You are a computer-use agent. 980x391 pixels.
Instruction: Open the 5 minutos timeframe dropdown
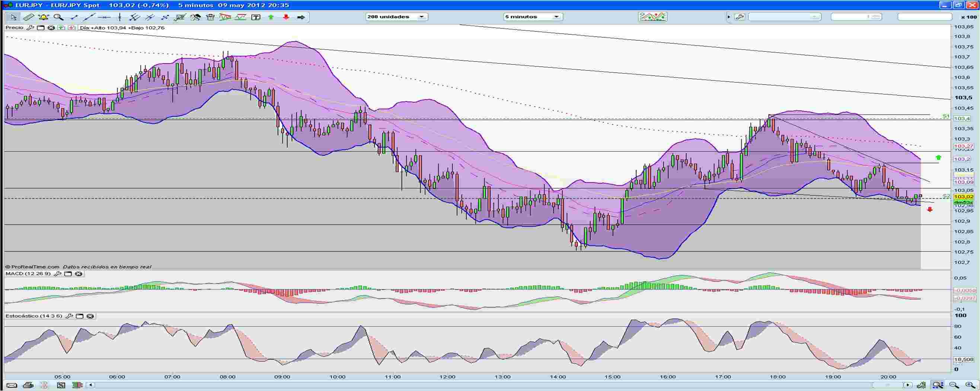(556, 17)
